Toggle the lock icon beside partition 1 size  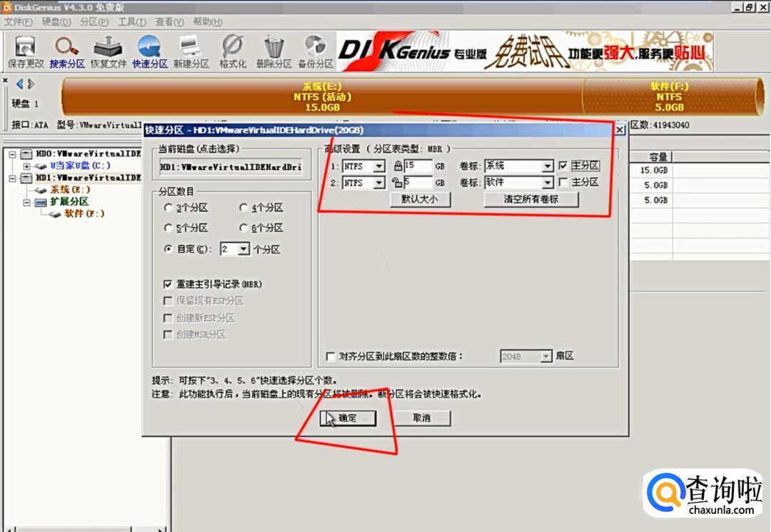coord(398,166)
